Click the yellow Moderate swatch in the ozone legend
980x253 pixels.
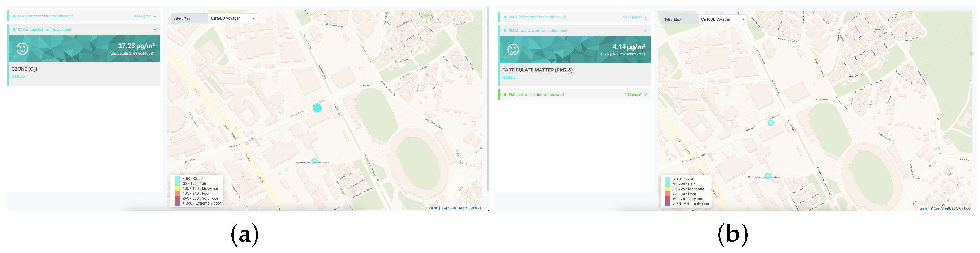point(177,188)
